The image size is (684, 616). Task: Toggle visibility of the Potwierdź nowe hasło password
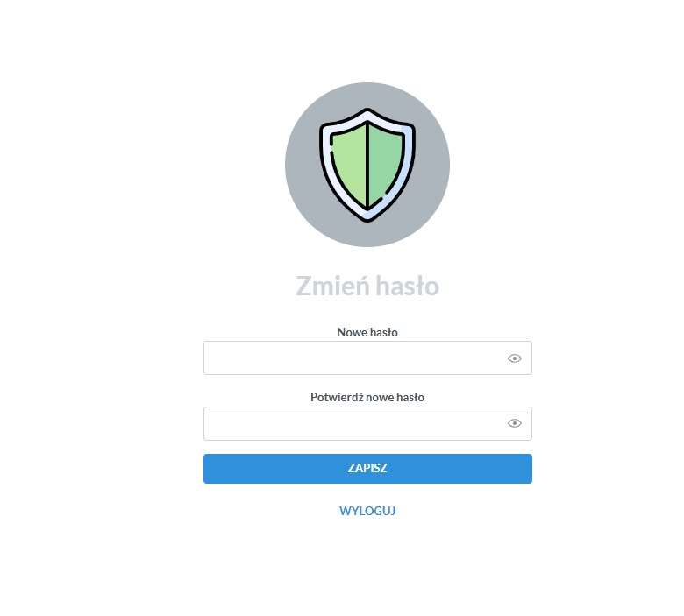click(x=514, y=423)
